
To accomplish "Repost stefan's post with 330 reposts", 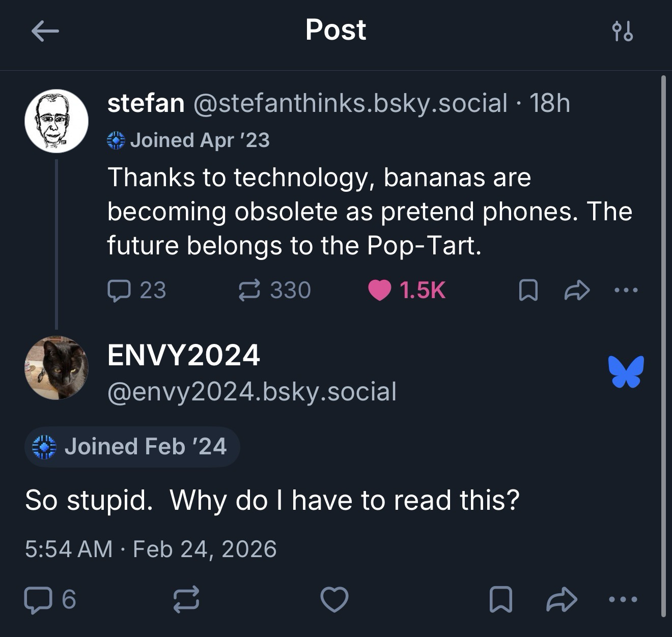I will click(249, 291).
